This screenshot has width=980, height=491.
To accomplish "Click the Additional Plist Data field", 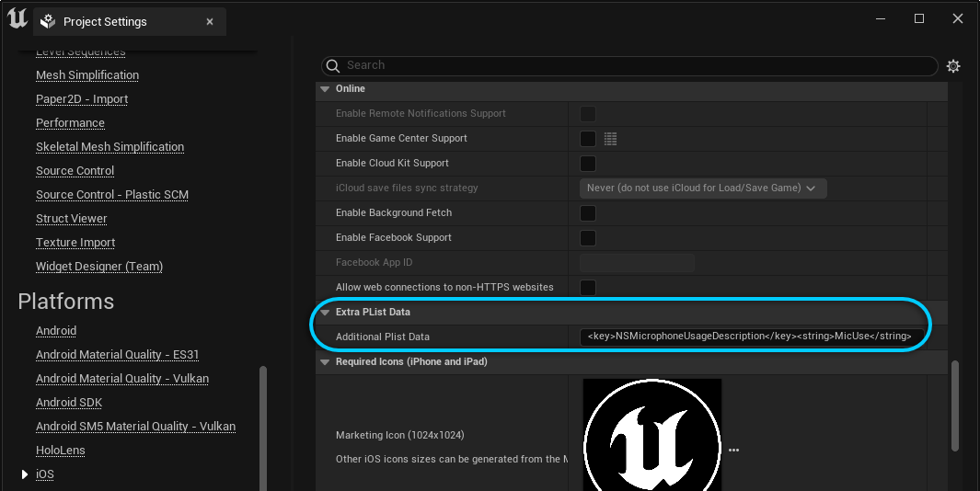I will [750, 337].
